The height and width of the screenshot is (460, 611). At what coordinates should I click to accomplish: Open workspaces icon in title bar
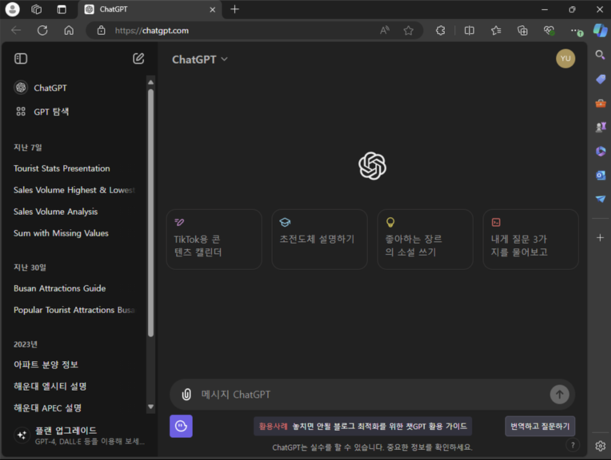pos(36,9)
